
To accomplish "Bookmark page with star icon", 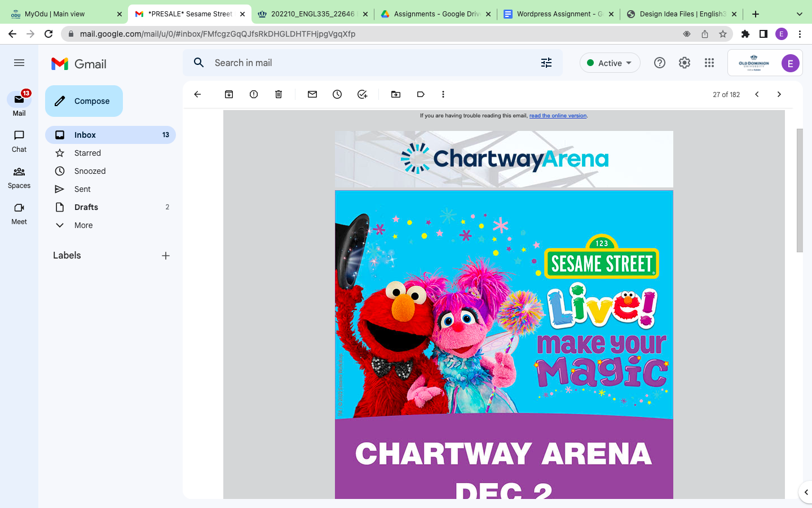I will click(x=723, y=34).
